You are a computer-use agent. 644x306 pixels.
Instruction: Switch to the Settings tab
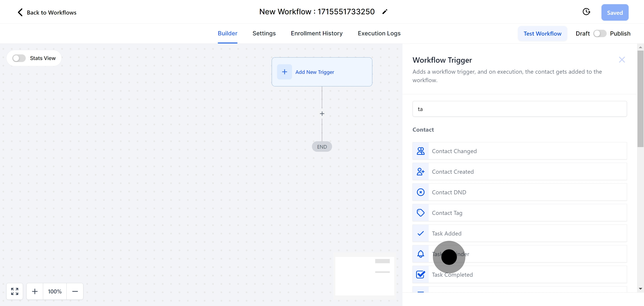point(264,33)
